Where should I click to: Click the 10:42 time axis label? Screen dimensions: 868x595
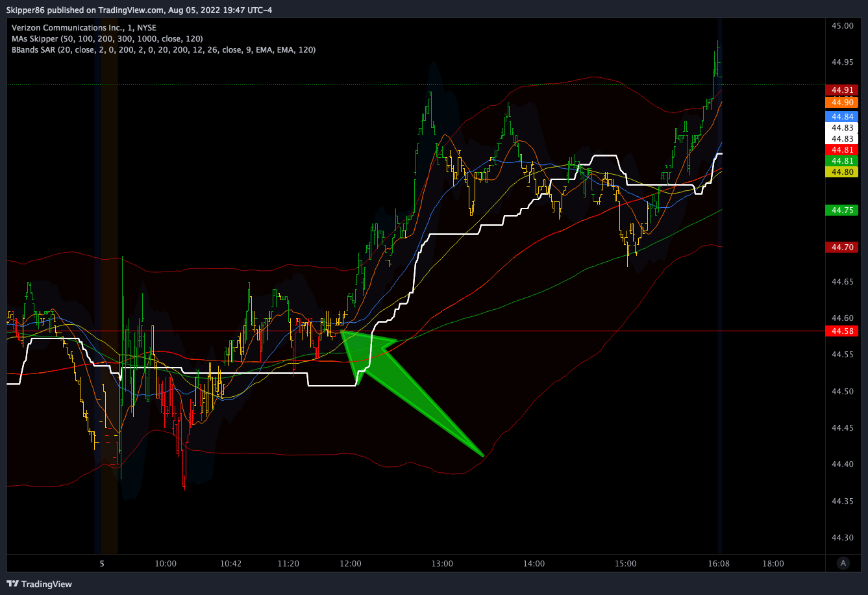[x=230, y=563]
